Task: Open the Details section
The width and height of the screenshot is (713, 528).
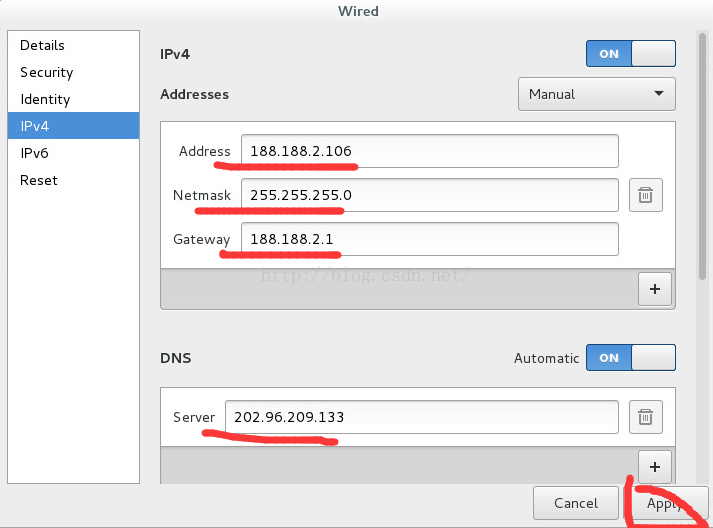Action: tap(74, 45)
